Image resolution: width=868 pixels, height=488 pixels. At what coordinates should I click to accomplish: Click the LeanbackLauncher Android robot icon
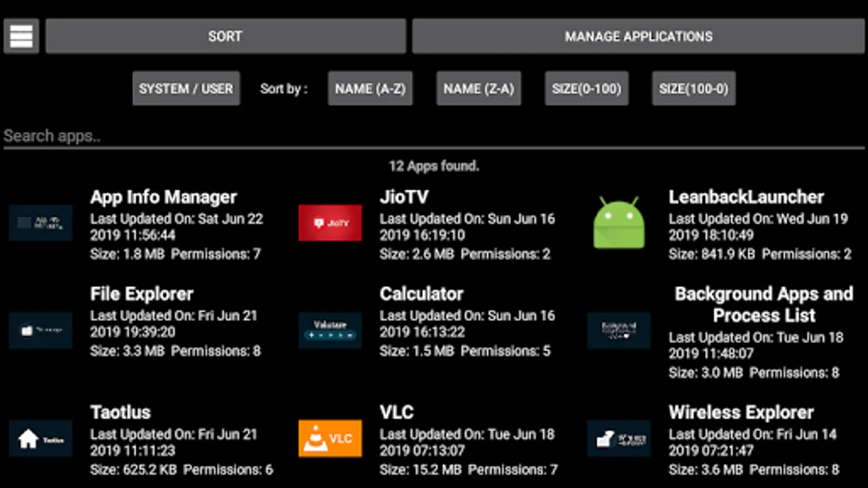pyautogui.click(x=619, y=223)
